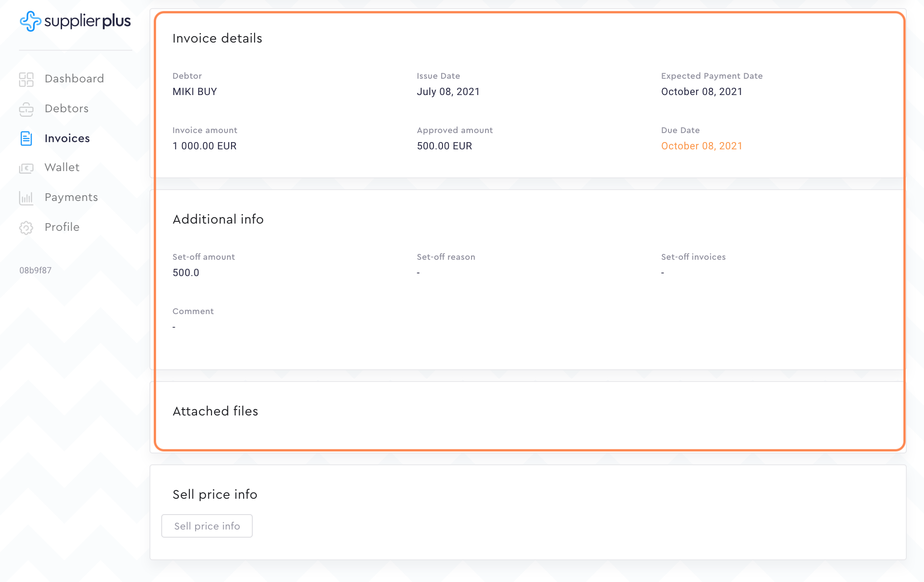924x582 pixels.
Task: Click the Profile gear icon
Action: pos(26,228)
